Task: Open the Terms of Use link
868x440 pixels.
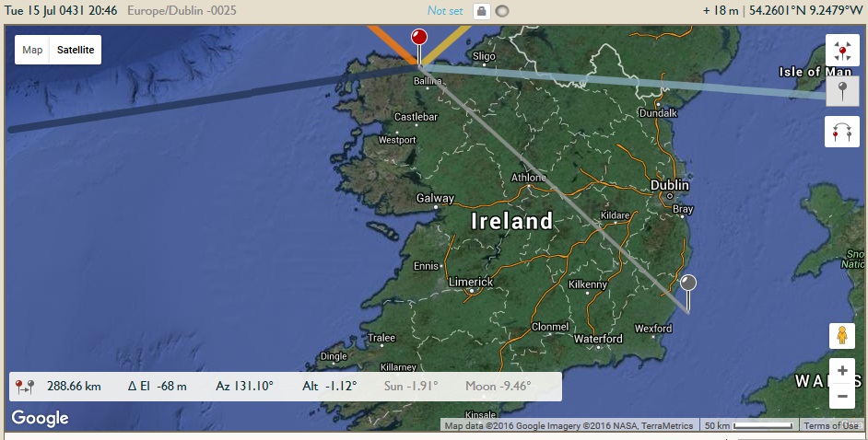Action: [x=830, y=425]
